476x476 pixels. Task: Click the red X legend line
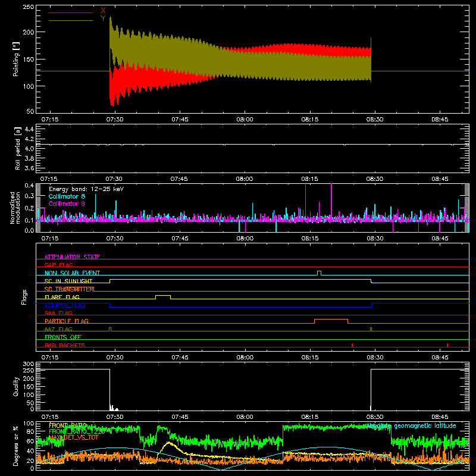pyautogui.click(x=71, y=12)
